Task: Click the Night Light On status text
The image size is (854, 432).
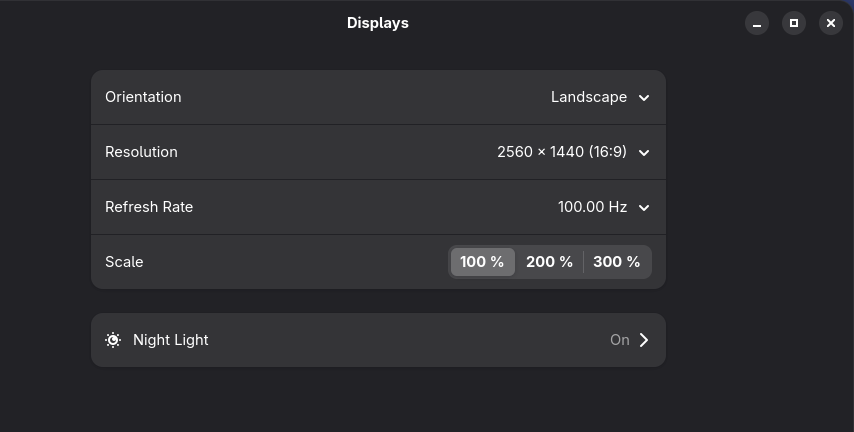Action: pos(620,340)
